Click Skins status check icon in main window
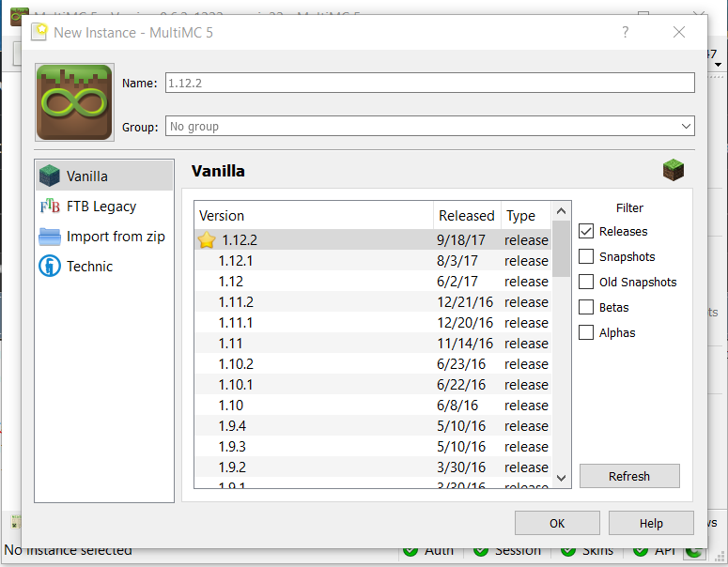The height and width of the screenshot is (567, 728). pyautogui.click(x=567, y=551)
